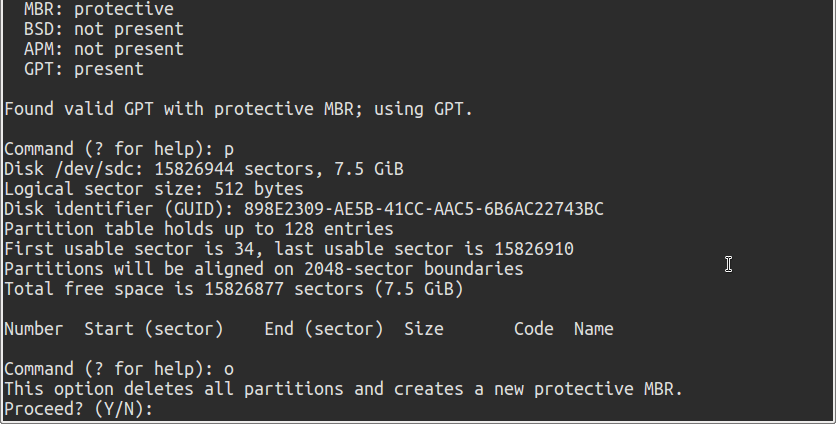Click the "GPT: present" status line
Viewport: 836px width, 424px height.
click(x=83, y=69)
